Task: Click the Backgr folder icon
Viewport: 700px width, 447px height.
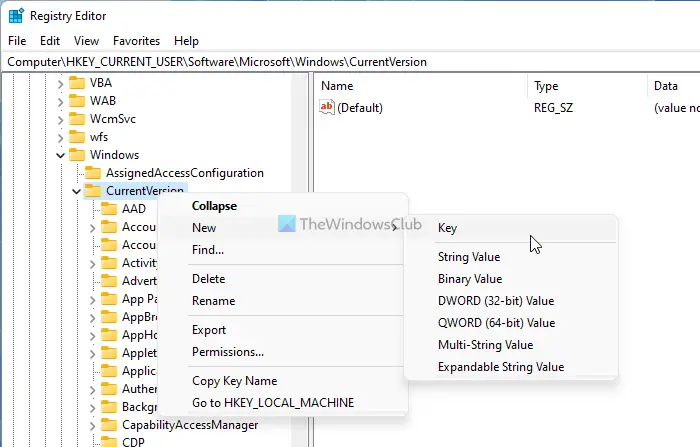Action: [109, 407]
